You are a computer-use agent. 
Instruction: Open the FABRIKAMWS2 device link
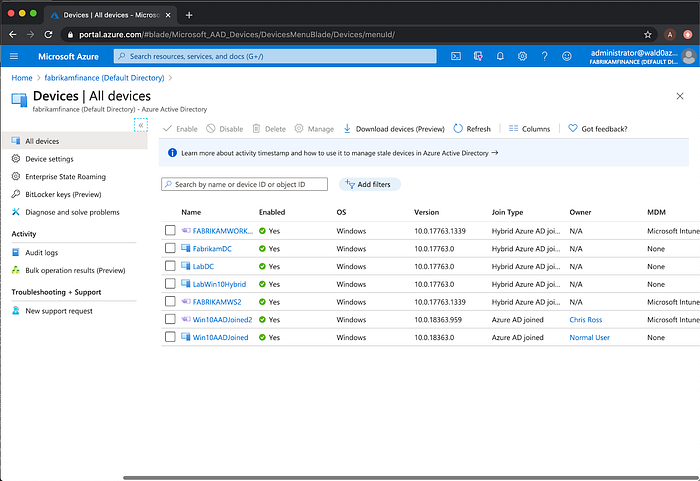(217, 302)
